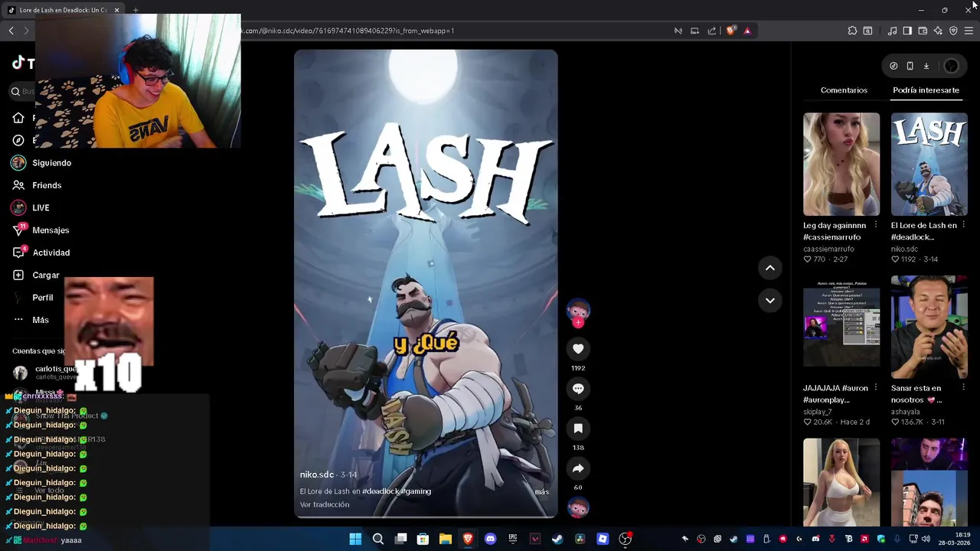Open OBS Studio from taskbar
980x551 pixels.
pos(625,539)
